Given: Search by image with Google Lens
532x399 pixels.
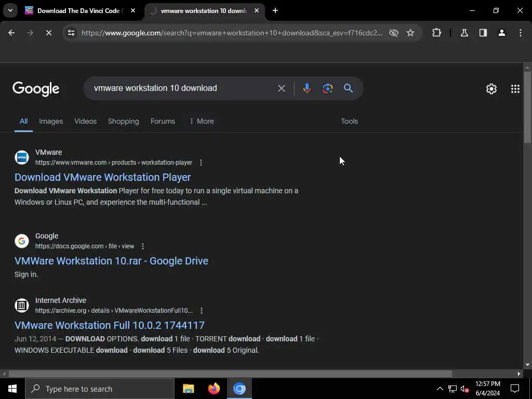Looking at the screenshot, I should click(327, 88).
